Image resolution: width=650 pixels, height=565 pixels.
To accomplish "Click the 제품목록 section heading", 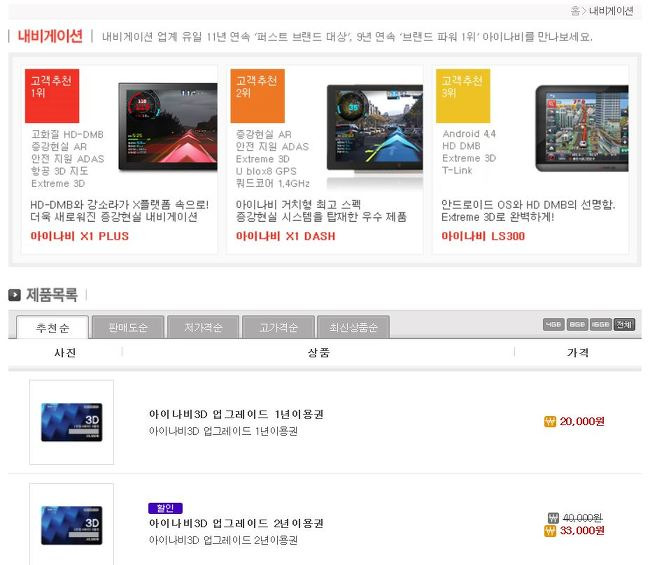I will [x=52, y=295].
